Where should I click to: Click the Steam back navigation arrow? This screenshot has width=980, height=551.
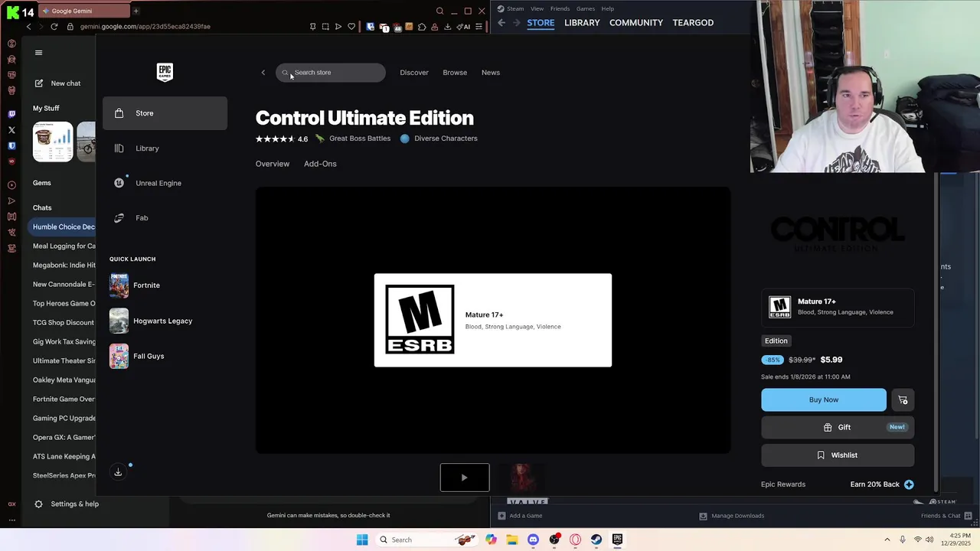[501, 23]
